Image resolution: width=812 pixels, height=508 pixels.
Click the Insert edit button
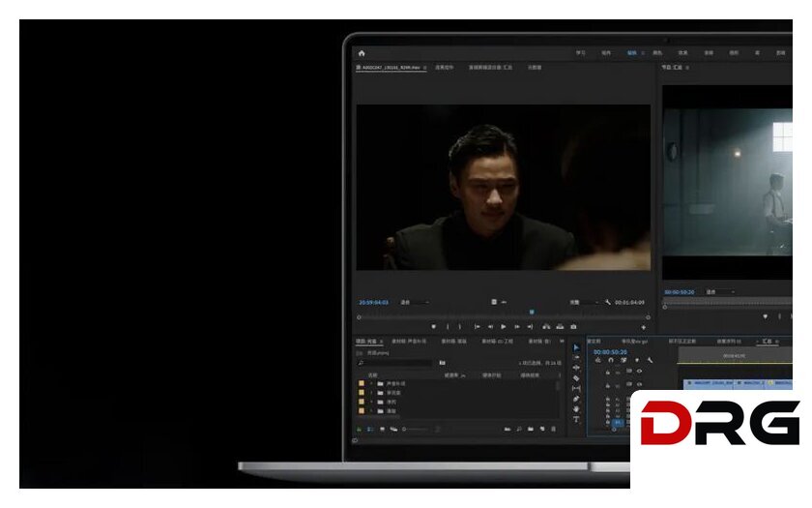coord(546,327)
